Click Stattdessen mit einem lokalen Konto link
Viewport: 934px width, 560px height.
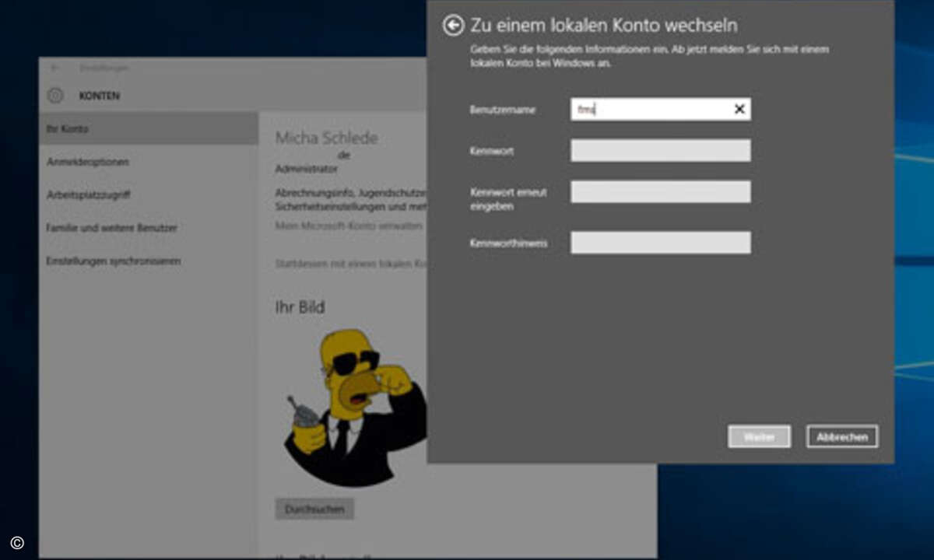point(351,264)
